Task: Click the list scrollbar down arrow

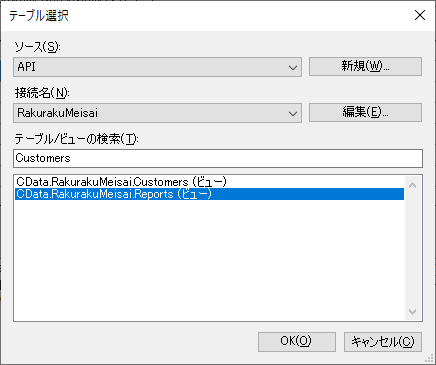Action: click(x=412, y=312)
